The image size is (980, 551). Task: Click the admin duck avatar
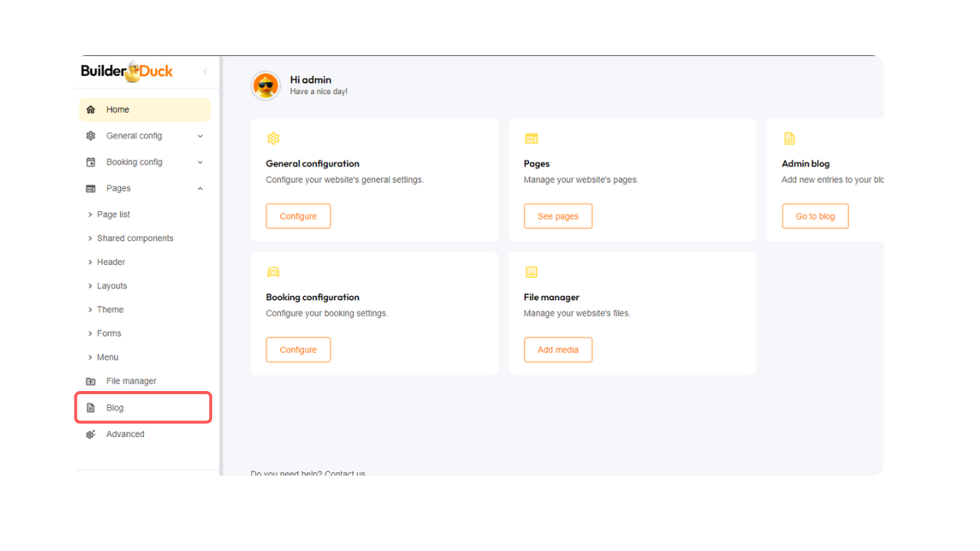(266, 86)
